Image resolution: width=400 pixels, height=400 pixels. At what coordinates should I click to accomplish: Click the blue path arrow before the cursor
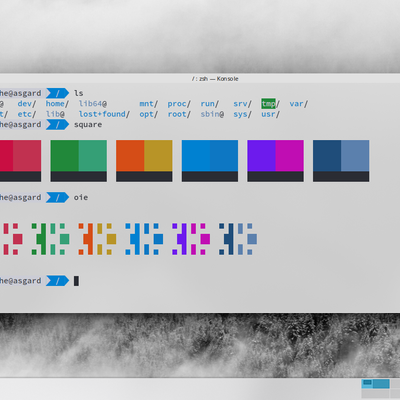pyautogui.click(x=57, y=281)
